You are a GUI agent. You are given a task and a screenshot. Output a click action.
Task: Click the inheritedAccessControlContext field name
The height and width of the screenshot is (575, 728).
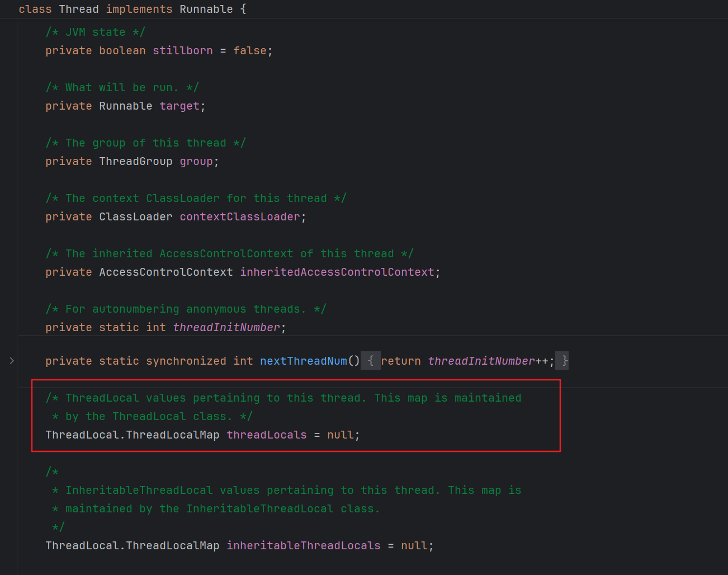tap(337, 272)
